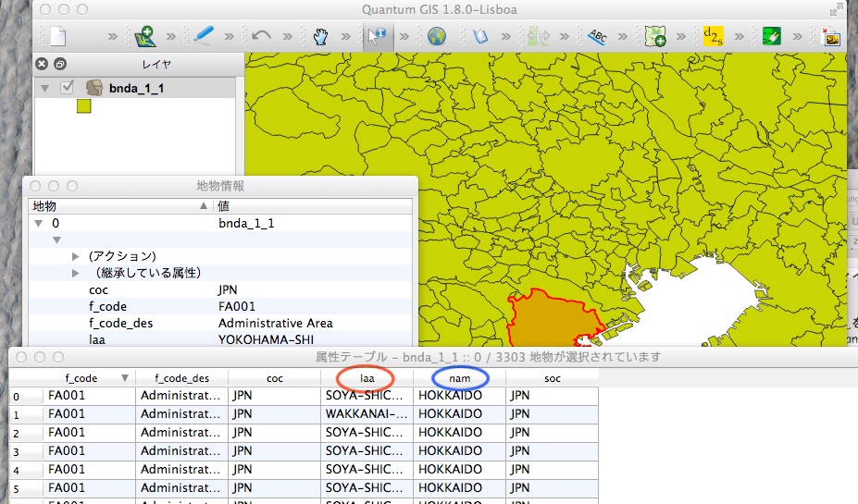Collapse the bnda_1_1 layer tree node

click(x=44, y=88)
